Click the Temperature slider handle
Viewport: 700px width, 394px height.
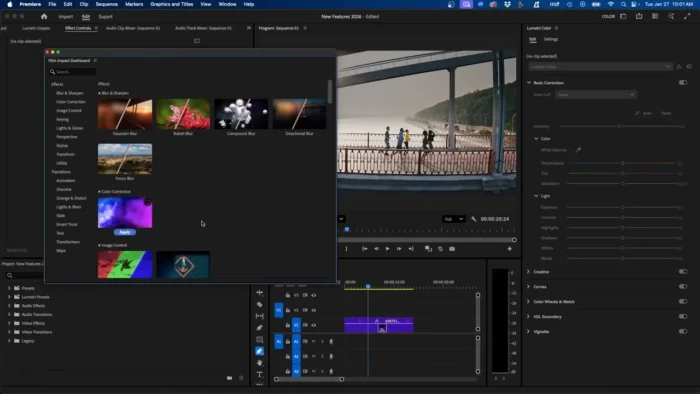coord(623,163)
